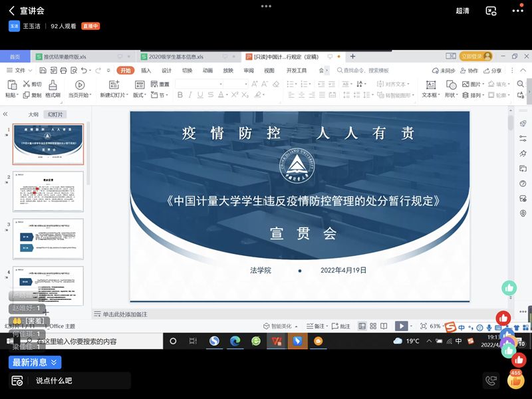Toggle Strikethrough formatting

(211, 95)
